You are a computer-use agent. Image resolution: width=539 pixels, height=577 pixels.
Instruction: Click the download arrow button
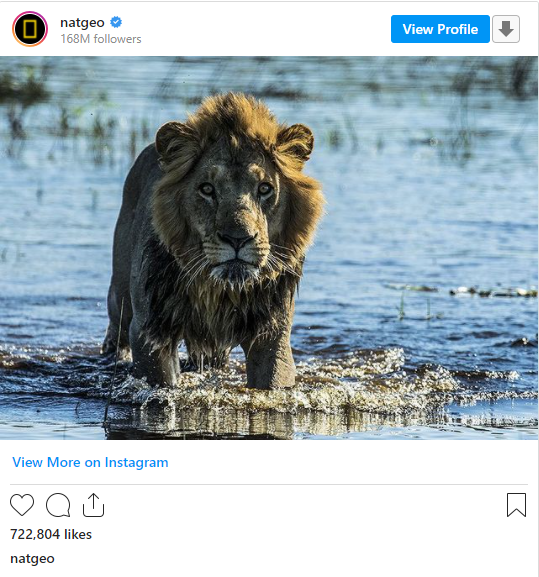(x=506, y=29)
